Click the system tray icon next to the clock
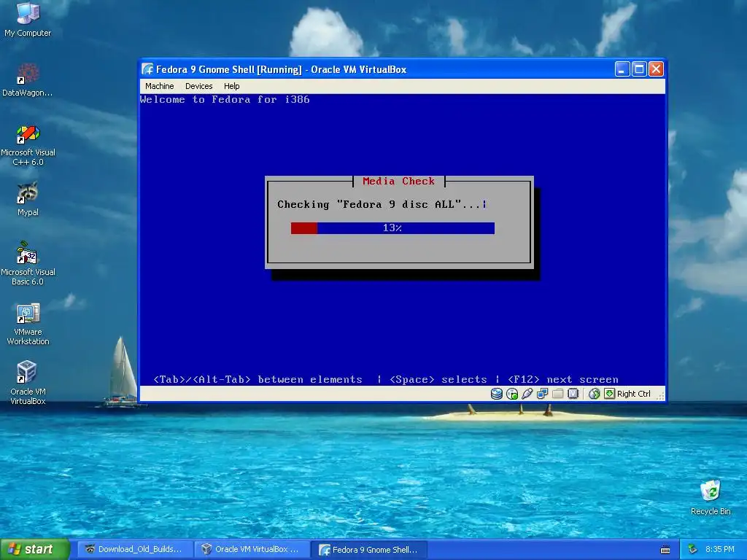The image size is (747, 560). (693, 550)
